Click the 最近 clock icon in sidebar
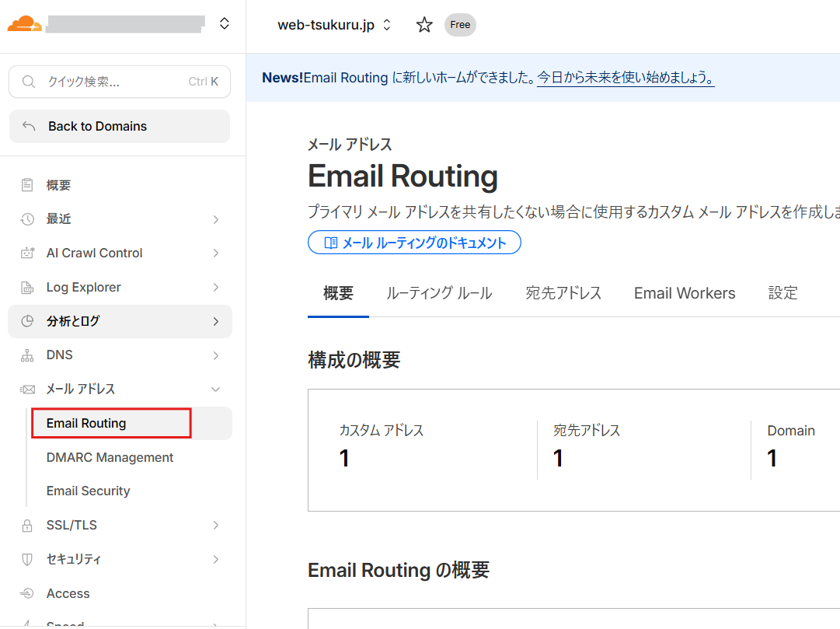 coord(27,219)
